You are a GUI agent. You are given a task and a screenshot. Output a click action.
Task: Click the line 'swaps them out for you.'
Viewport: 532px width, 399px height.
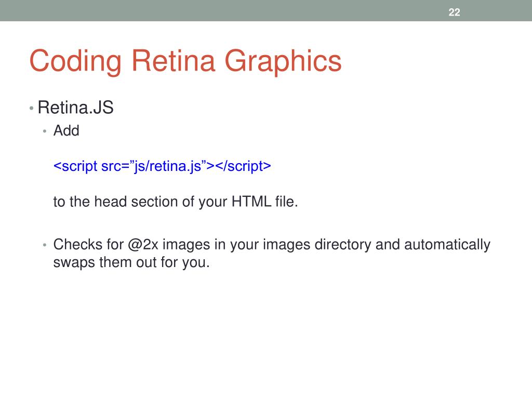[x=131, y=262]
